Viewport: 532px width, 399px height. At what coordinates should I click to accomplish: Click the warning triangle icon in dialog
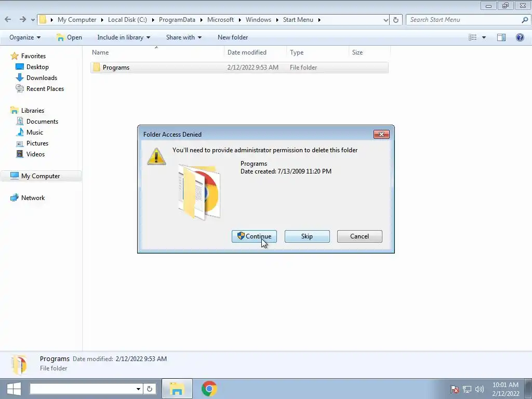coord(156,156)
